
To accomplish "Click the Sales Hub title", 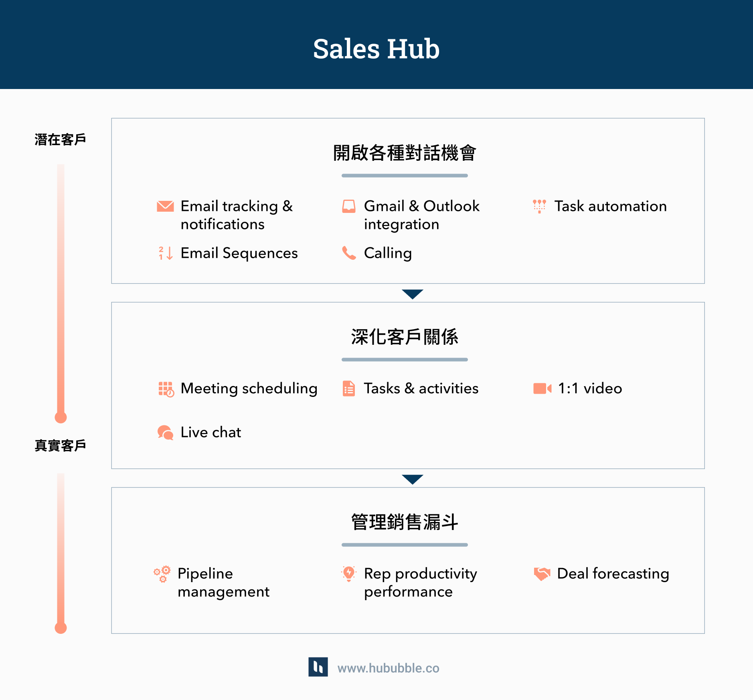I will pos(376,49).
